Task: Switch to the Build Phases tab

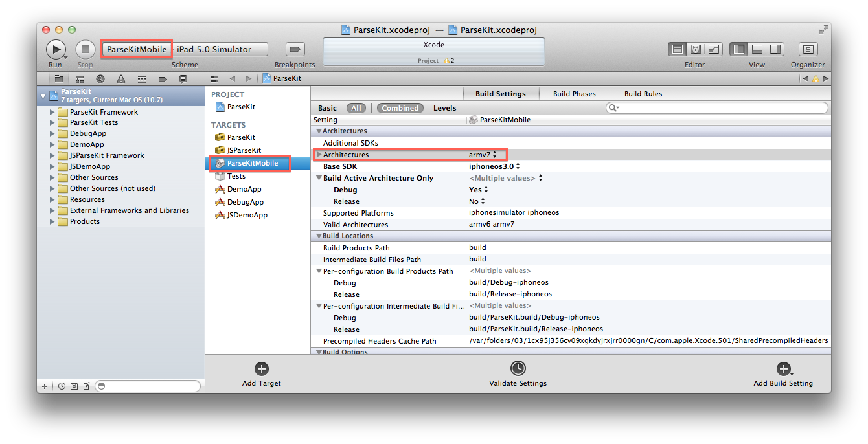Action: (x=574, y=94)
